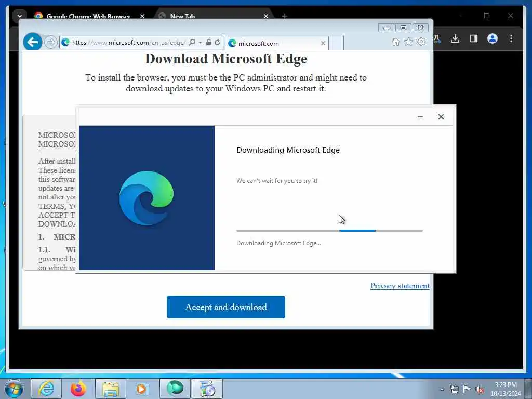The width and height of the screenshot is (532, 399).
Task: Switch to the Google Chrome Web Browser tab
Action: 88,16
